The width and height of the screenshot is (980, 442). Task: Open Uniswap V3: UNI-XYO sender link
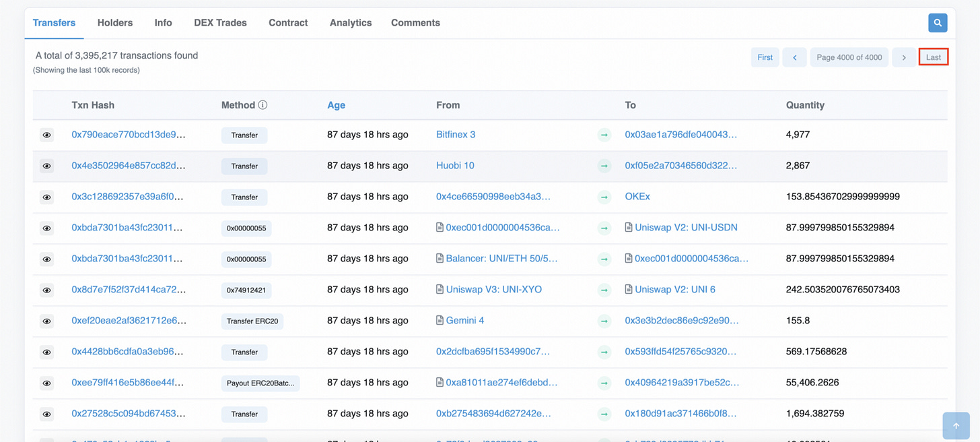tap(493, 290)
